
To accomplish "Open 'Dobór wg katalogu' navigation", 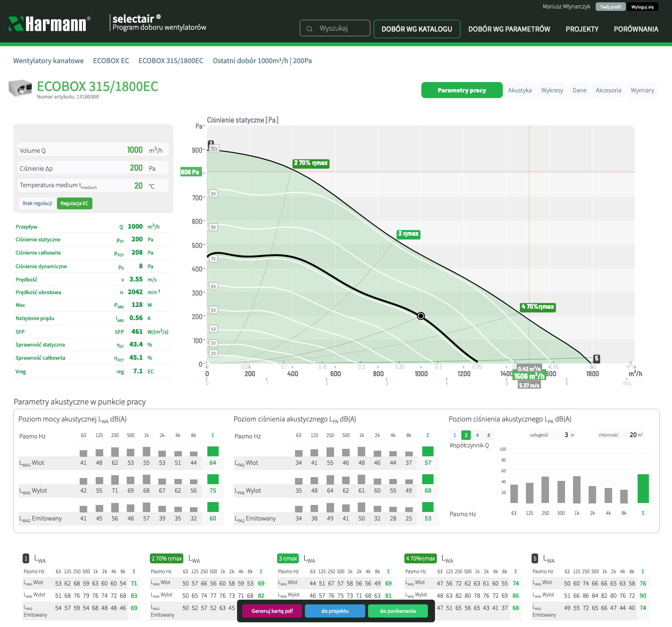I will point(417,29).
